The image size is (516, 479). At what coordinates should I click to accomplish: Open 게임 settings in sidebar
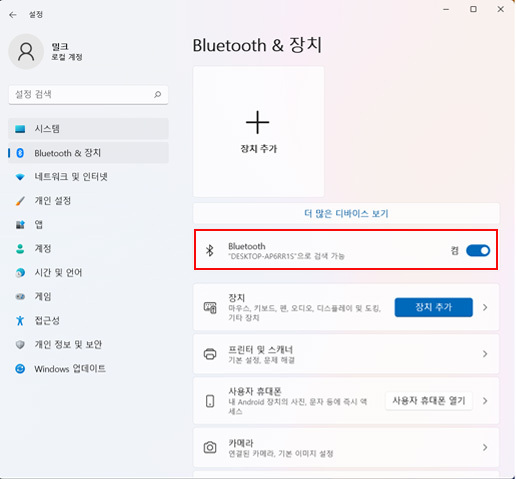tap(88, 297)
